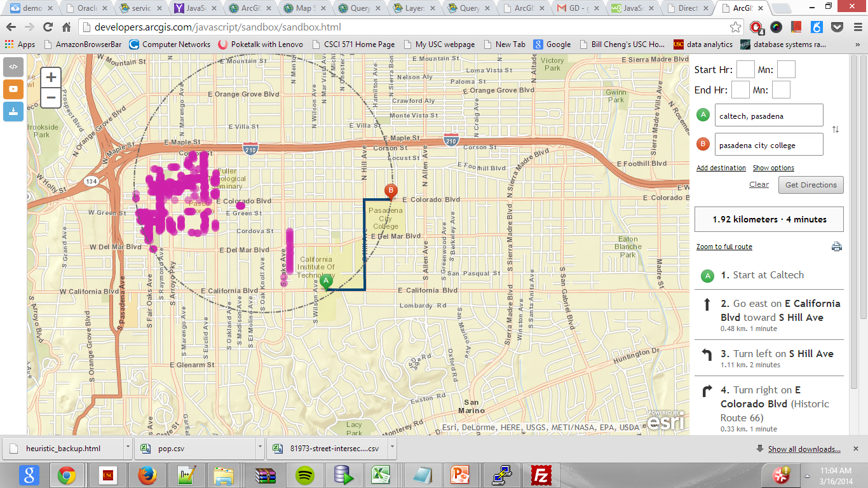
Task: Switch to the demo browser tab
Action: pos(33,8)
